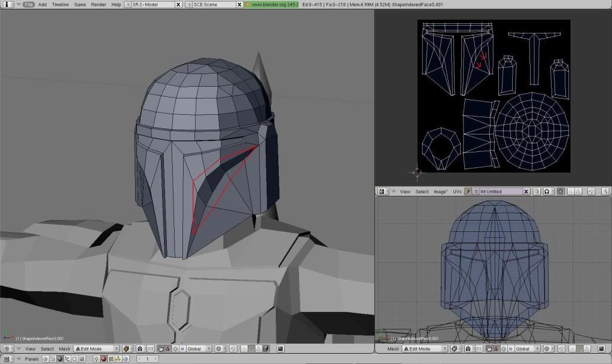Open the Panels menu
This screenshot has width=612, height=364.
[32, 359]
